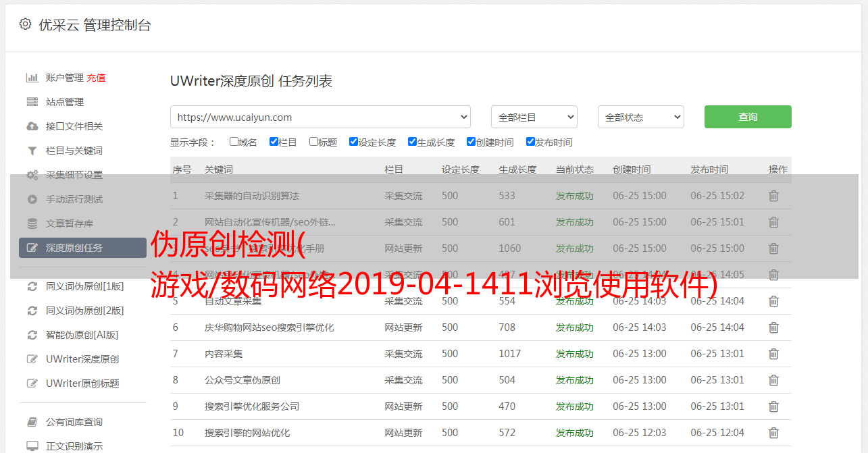
Task: Click the gear icon beside 优采云 管理控制台
Action: [x=25, y=24]
